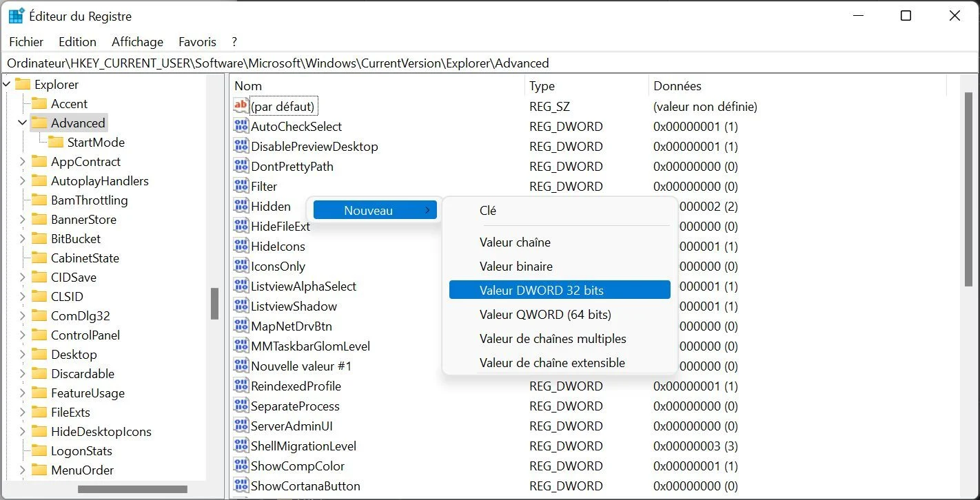Click the Accent folder icon
The image size is (980, 500).
(39, 104)
